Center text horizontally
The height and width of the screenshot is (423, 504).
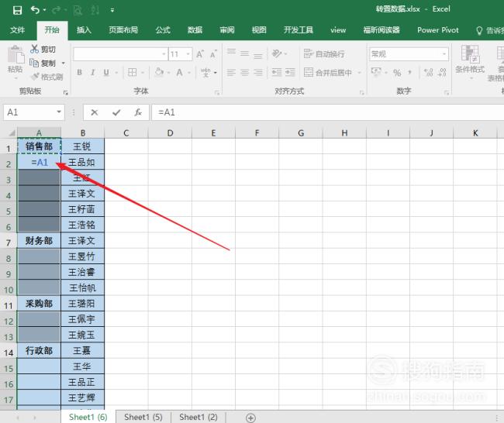[244, 73]
